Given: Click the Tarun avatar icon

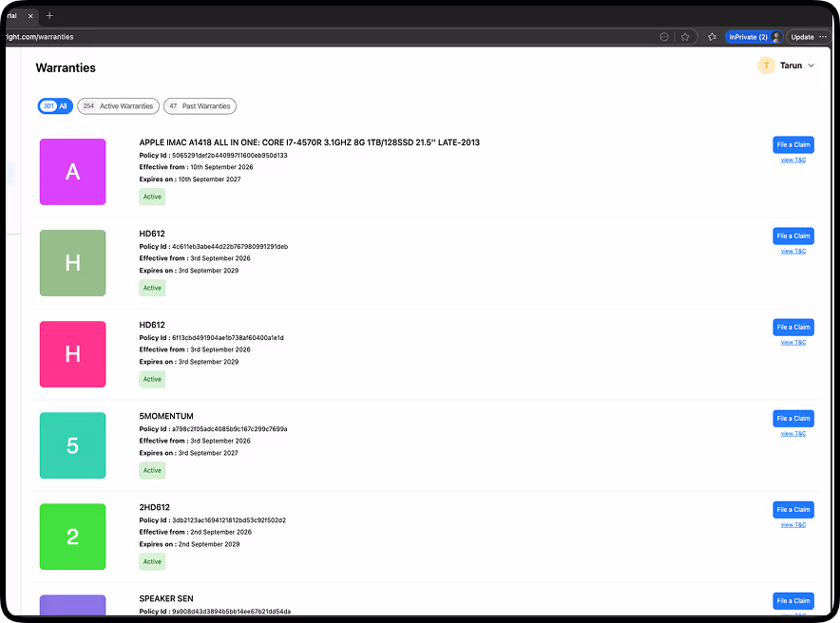Looking at the screenshot, I should pos(766,66).
